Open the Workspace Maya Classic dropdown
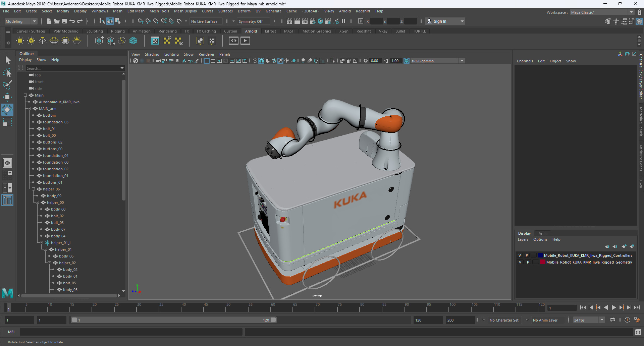Image resolution: width=644 pixels, height=346 pixels. click(602, 12)
